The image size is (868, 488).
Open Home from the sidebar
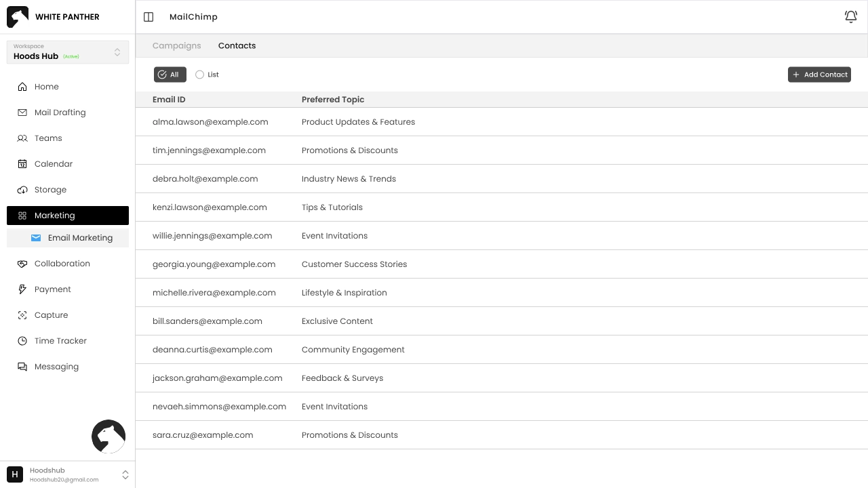(x=46, y=87)
